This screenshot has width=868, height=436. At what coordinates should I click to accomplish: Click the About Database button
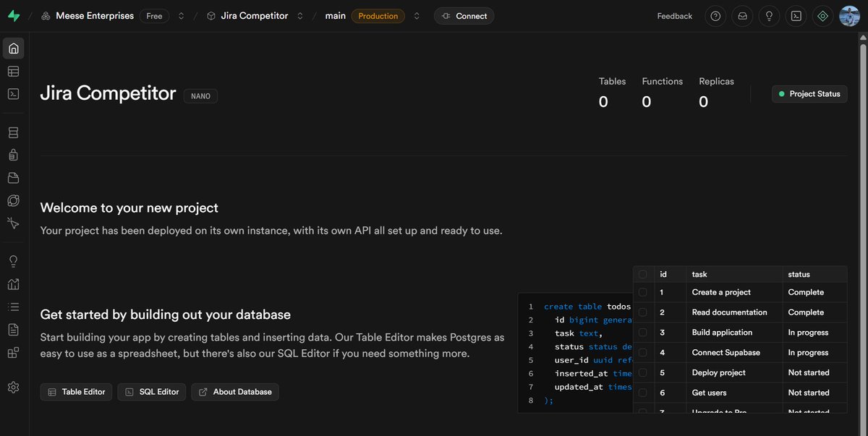coord(235,392)
